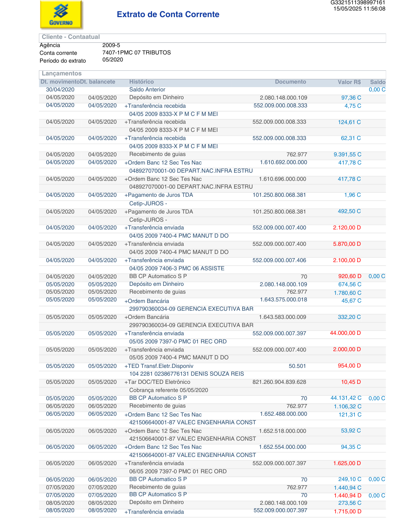Screen dimensions: 420x525
Task: Select the 9.391,55 C Recebimento de guias value
Action: [347, 154]
